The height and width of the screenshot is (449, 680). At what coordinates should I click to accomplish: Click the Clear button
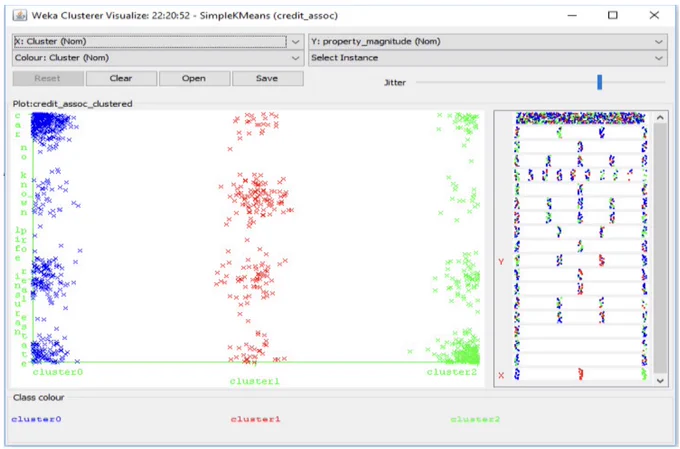[121, 79]
